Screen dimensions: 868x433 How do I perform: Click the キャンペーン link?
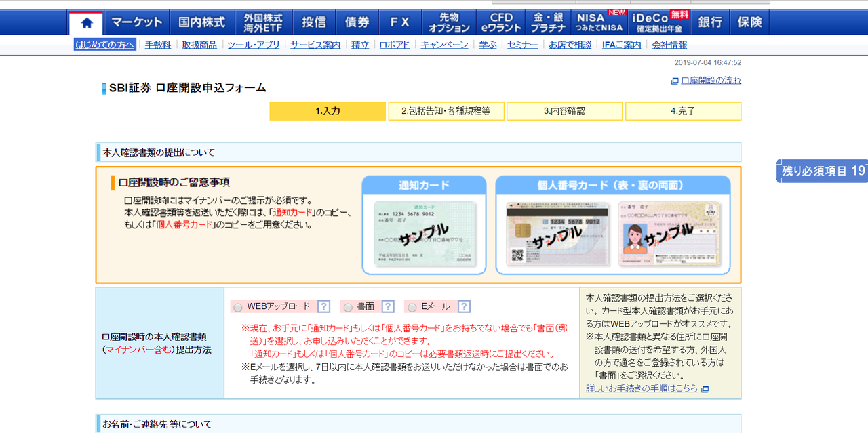444,45
